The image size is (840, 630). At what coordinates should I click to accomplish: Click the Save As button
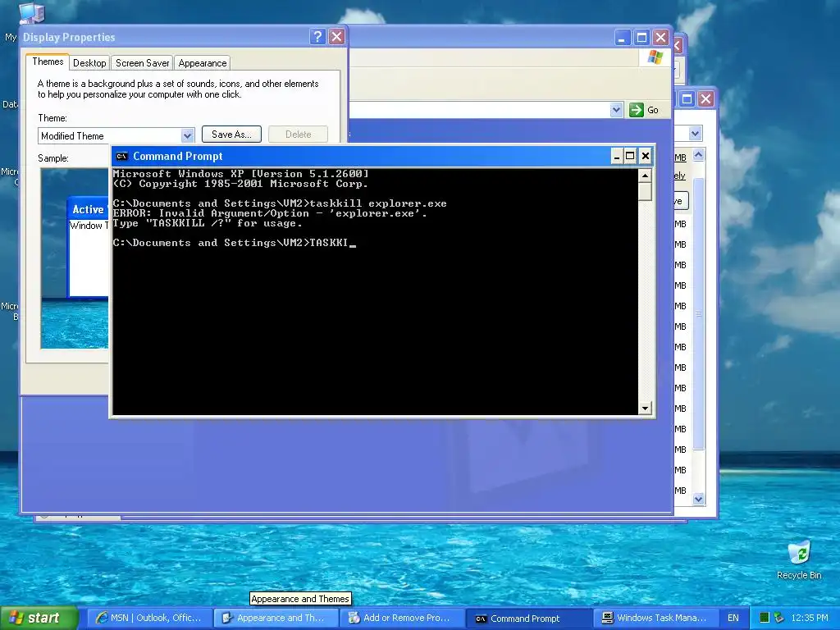point(231,135)
